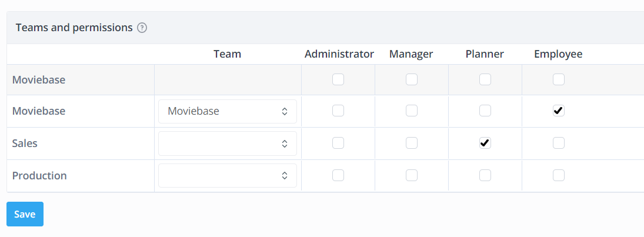Select the Teams and permissions heading
This screenshot has width=644, height=237.
74,28
